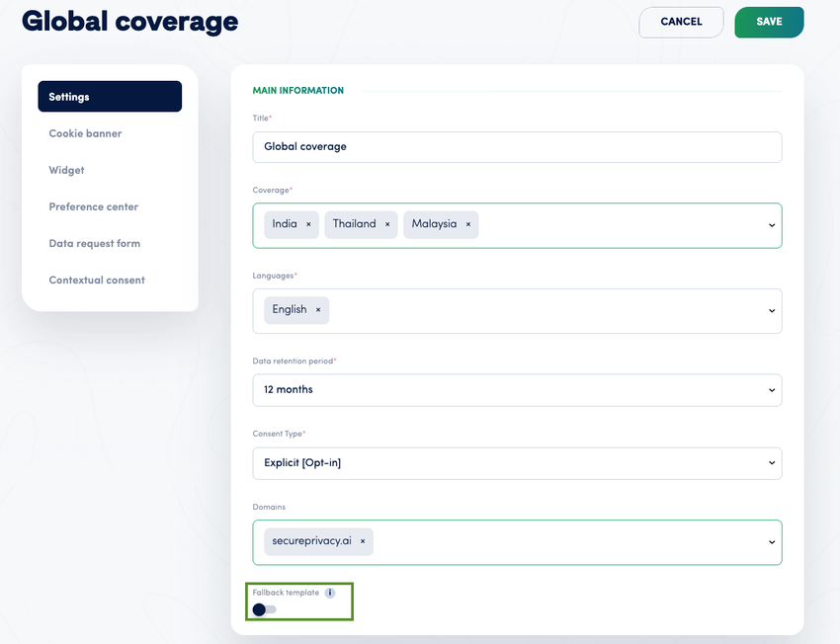Remove English language tag
The image size is (840, 644).
coord(318,310)
